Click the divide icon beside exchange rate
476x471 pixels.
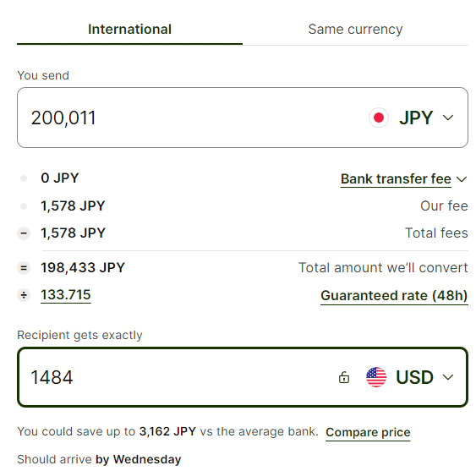[24, 295]
